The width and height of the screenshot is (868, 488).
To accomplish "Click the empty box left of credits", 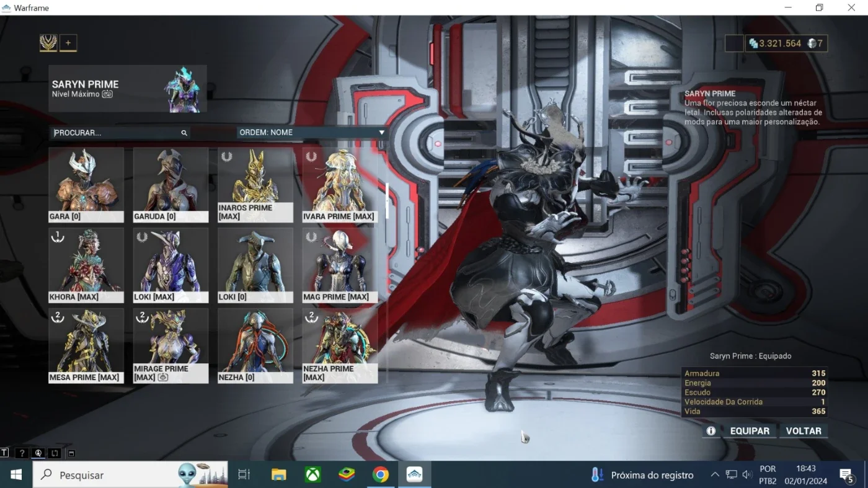I will tap(734, 43).
